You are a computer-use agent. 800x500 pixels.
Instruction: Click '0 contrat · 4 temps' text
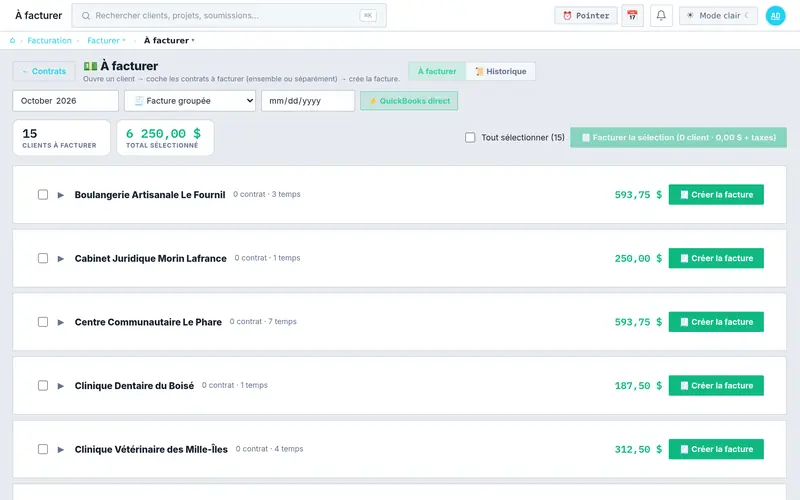(269, 449)
